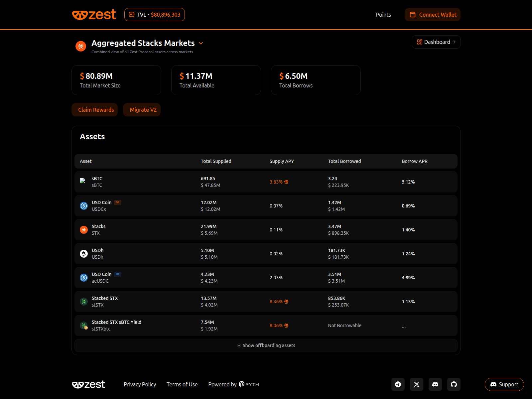Click the Stacks token icon in the STX row
Viewport: 532px width, 399px height.
83,229
